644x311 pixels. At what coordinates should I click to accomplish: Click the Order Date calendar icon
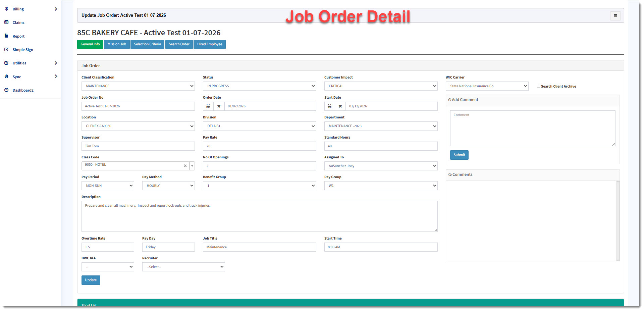click(208, 106)
